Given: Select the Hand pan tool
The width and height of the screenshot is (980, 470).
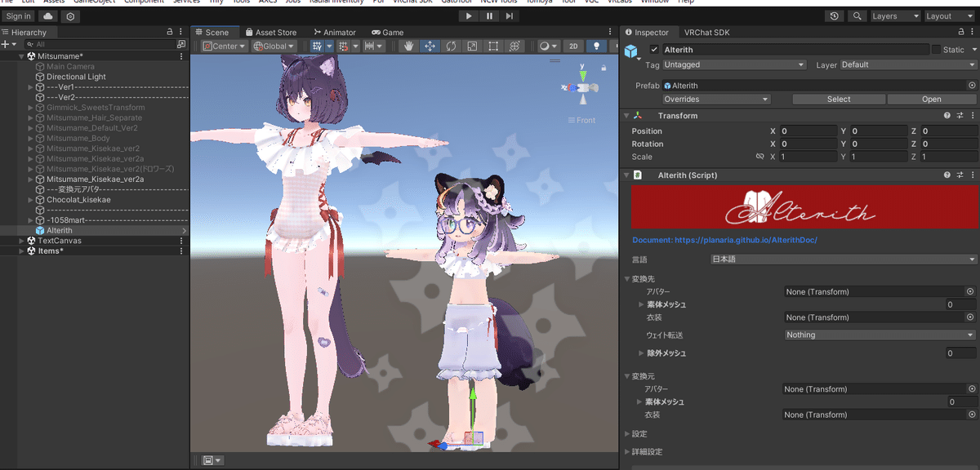Looking at the screenshot, I should (408, 46).
